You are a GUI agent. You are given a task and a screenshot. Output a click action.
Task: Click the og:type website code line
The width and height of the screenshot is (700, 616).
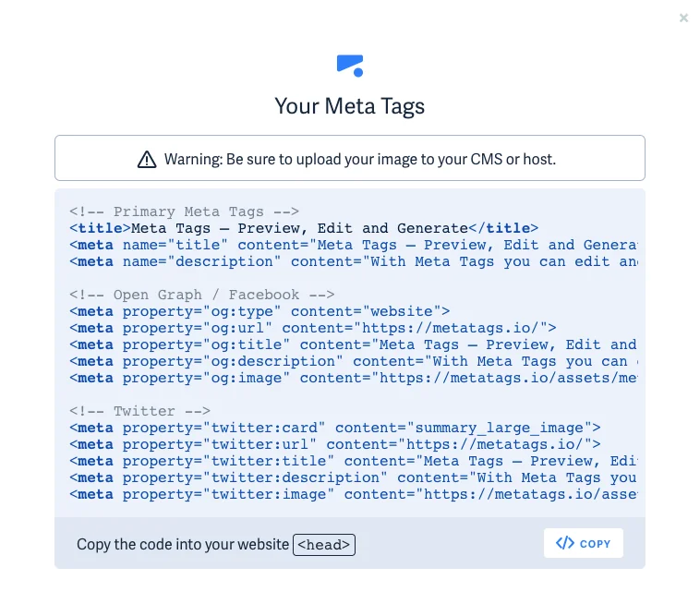pyautogui.click(x=259, y=311)
